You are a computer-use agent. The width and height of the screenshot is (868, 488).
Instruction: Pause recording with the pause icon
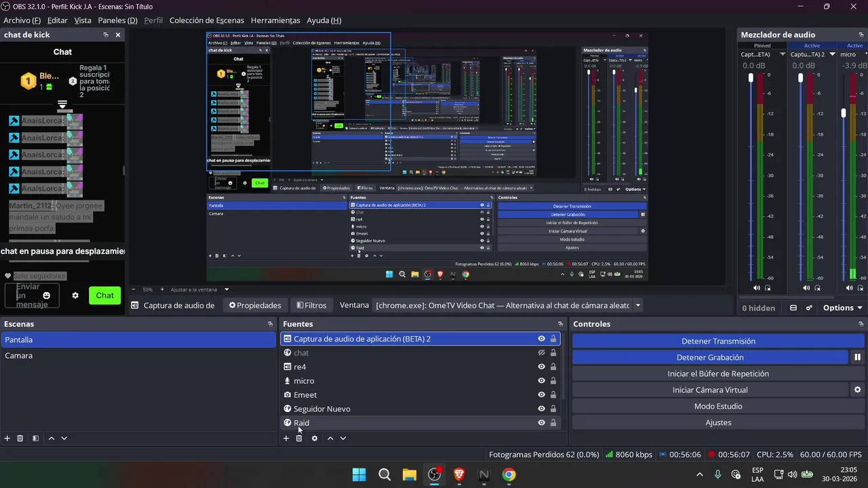(857, 357)
